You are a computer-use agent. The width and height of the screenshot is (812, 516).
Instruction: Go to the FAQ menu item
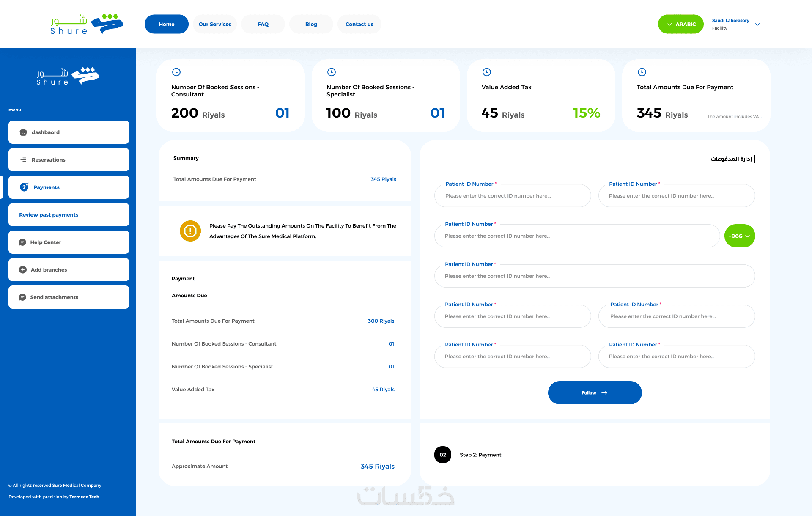click(x=263, y=24)
